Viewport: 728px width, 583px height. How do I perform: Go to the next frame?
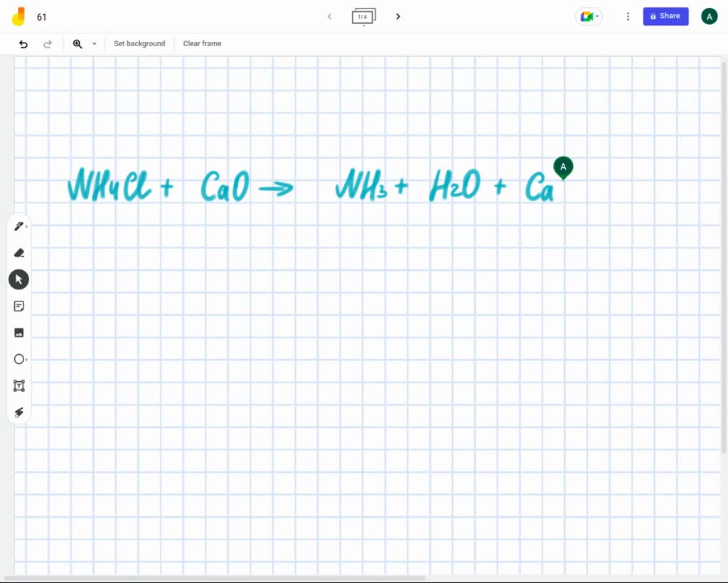tap(397, 16)
